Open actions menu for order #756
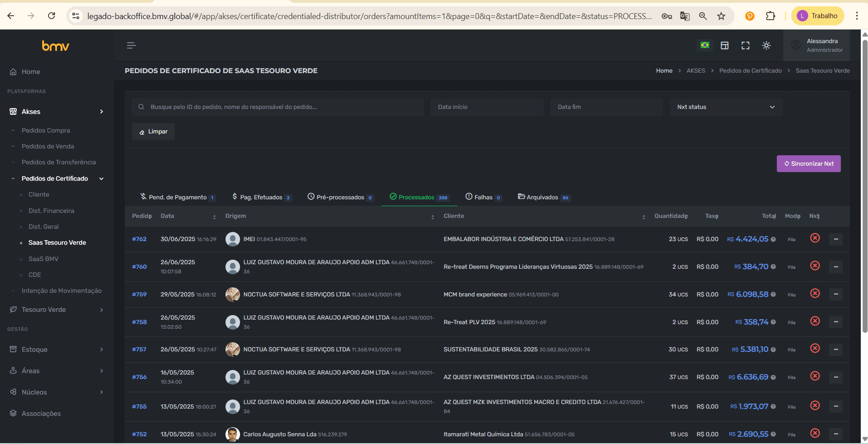 point(836,377)
